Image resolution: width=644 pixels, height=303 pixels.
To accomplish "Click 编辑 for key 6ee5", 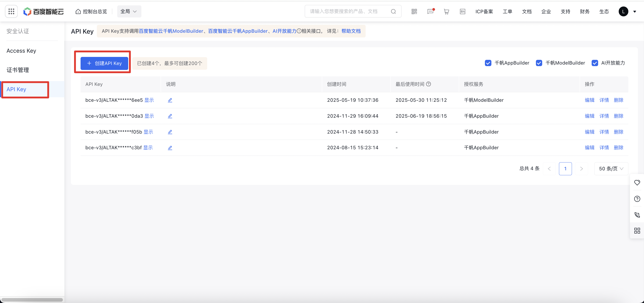I will coord(589,100).
